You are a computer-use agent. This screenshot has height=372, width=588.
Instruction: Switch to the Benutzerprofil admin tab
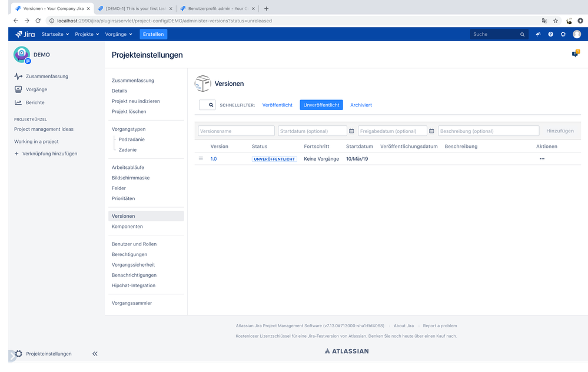(218, 9)
